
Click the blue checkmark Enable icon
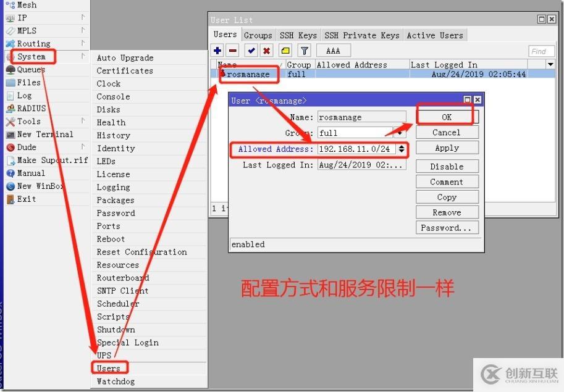coord(251,51)
